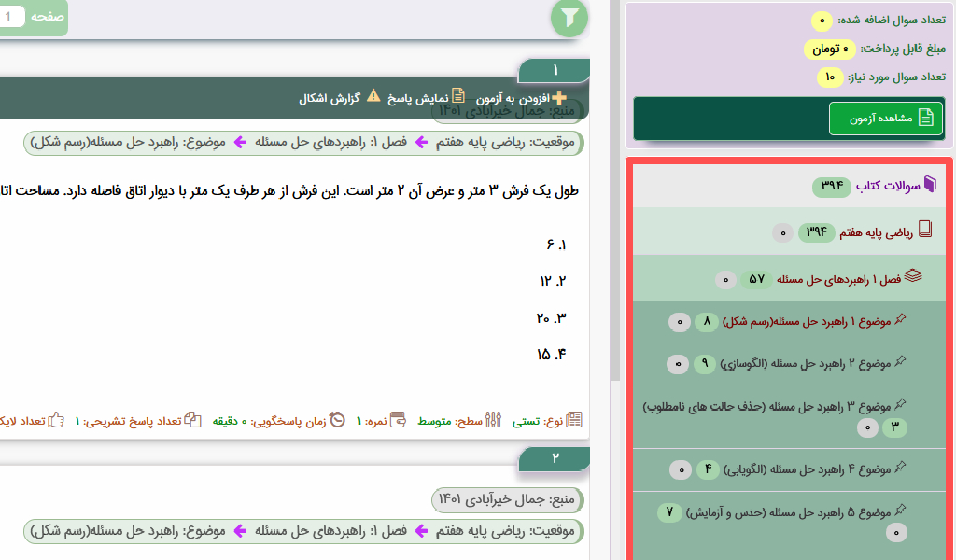Select topic 'موضوع ۱ راهبرد حل مسئله(رسم شکل)'
956x560 pixels.
[x=789, y=322]
